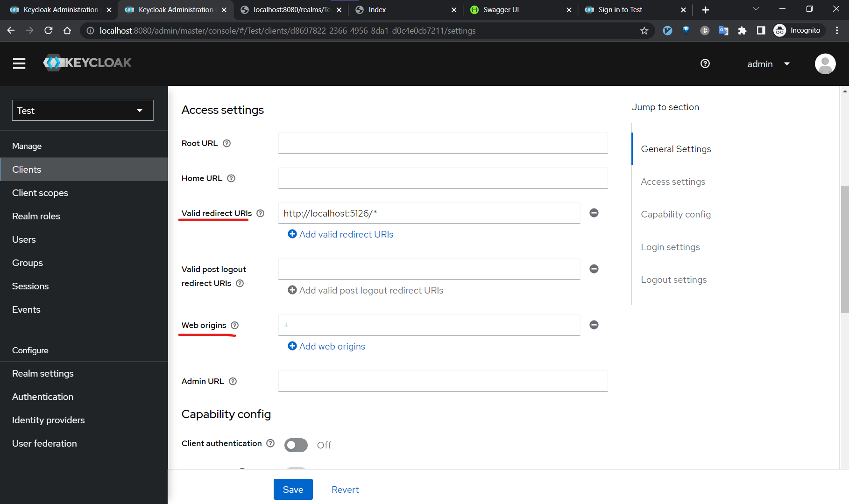
Task: Open the user avatar icon
Action: 825,64
